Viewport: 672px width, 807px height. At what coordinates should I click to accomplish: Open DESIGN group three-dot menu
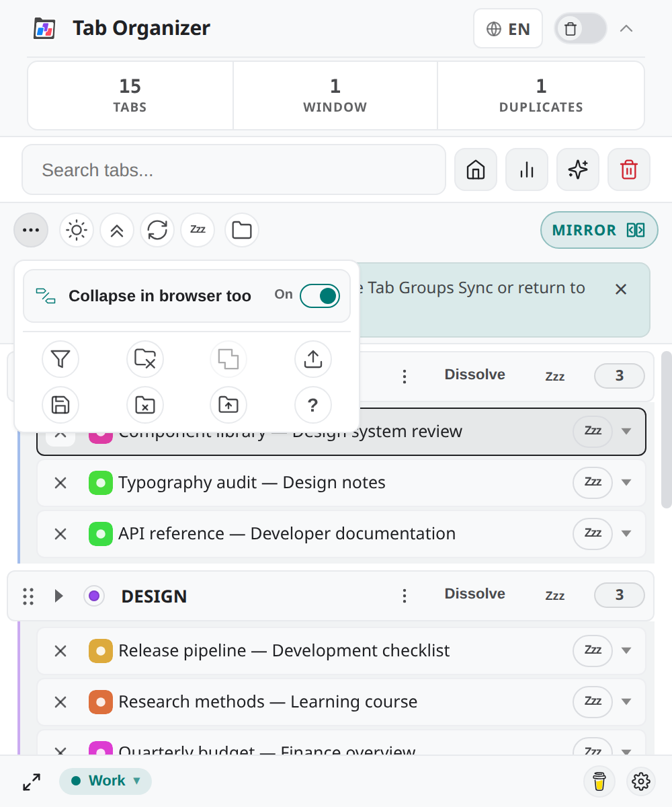tap(405, 596)
